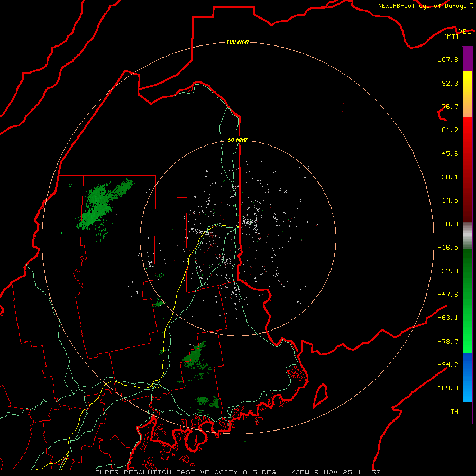Click the [KT] units label
The width and height of the screenshot is (476, 476).
click(x=451, y=37)
